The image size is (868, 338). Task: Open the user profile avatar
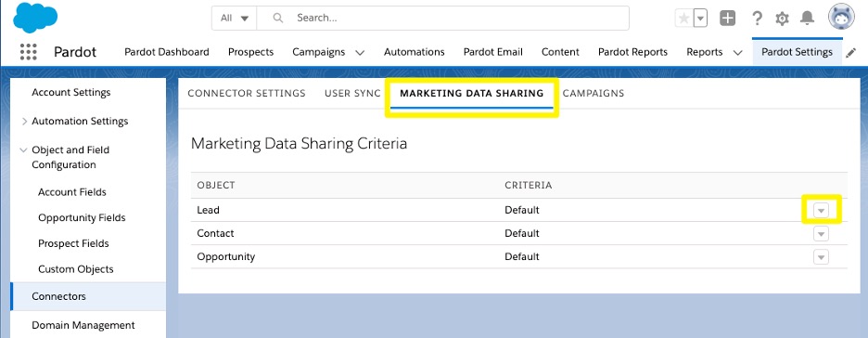(x=841, y=17)
